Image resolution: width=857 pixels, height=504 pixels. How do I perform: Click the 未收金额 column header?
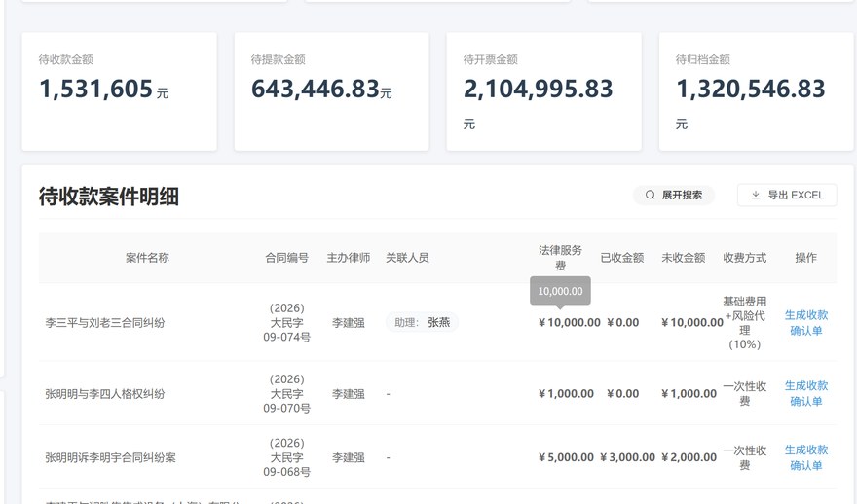pyautogui.click(x=684, y=258)
